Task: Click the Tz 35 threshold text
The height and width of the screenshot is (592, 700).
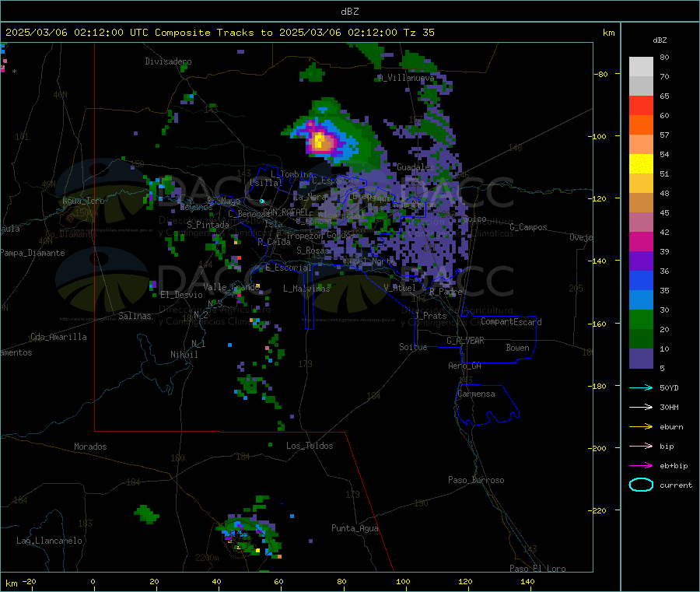Action: [x=418, y=32]
